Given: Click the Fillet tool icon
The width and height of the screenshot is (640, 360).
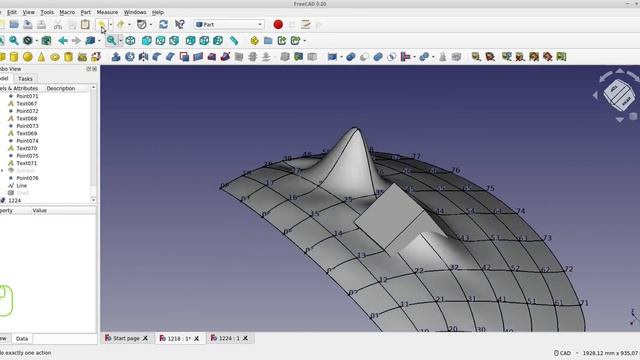Looking at the screenshot, I should coord(157,57).
